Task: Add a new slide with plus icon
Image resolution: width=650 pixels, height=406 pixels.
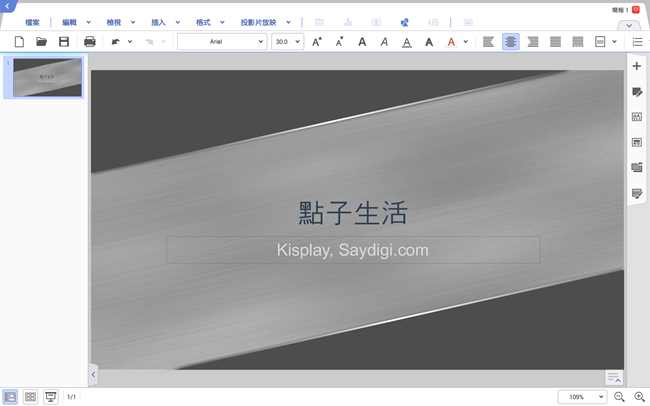Action: pyautogui.click(x=637, y=66)
